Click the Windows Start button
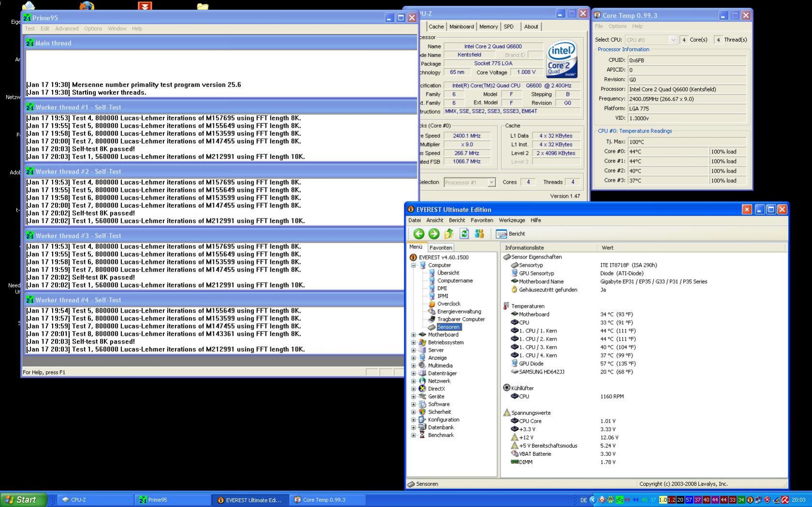Image resolution: width=812 pixels, height=507 pixels. click(x=24, y=500)
